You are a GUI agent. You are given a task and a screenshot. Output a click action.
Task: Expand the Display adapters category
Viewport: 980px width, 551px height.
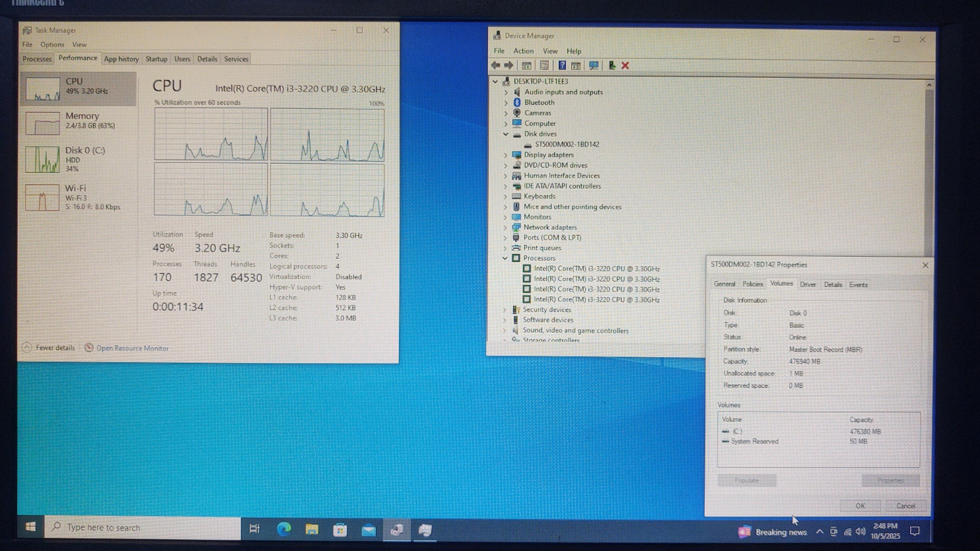506,155
